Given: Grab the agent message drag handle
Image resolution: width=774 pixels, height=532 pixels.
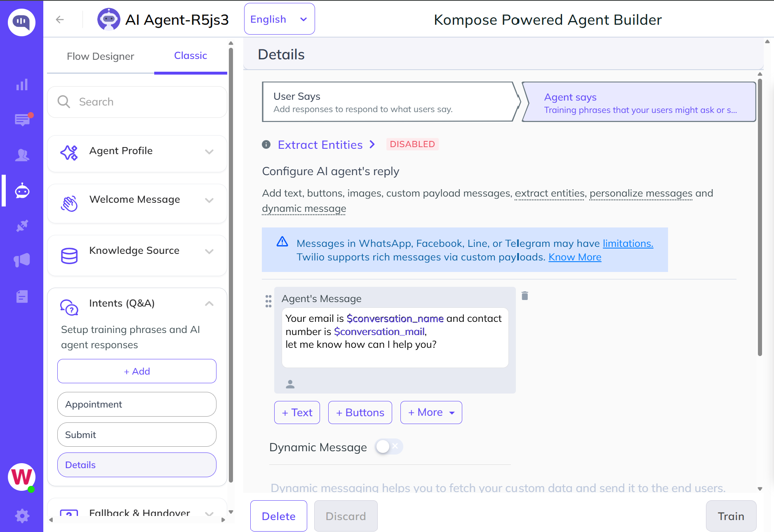Looking at the screenshot, I should click(x=268, y=301).
